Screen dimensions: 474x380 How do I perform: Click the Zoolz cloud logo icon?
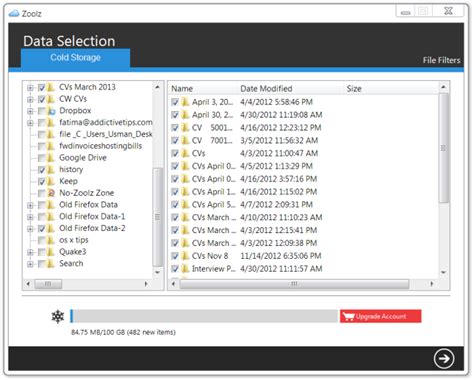point(14,13)
